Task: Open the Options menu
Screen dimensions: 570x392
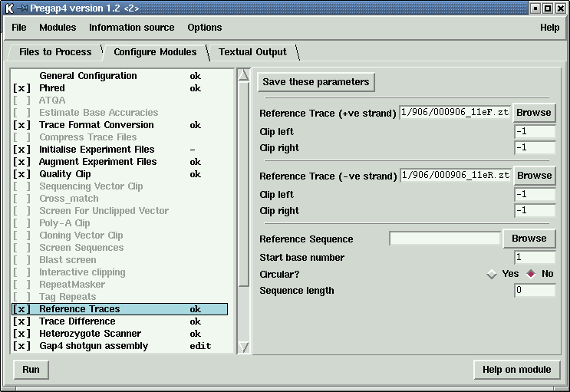Action: (x=204, y=28)
